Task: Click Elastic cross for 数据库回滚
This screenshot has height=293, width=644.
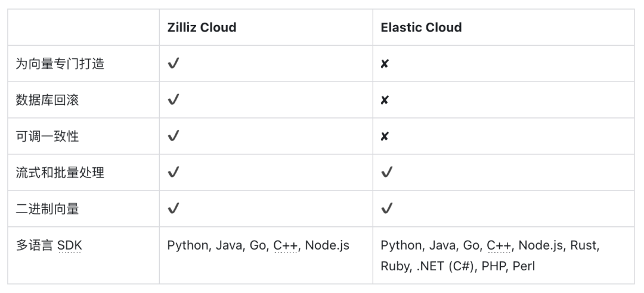Action: click(385, 100)
